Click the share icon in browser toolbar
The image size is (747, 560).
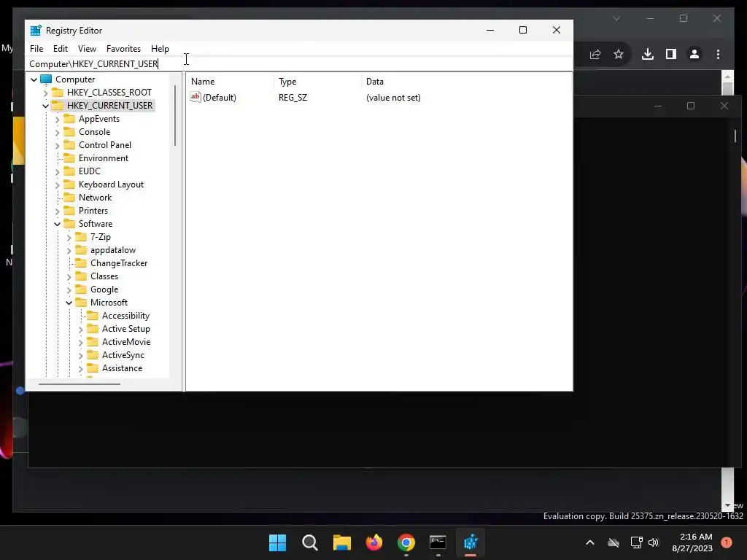coord(595,54)
